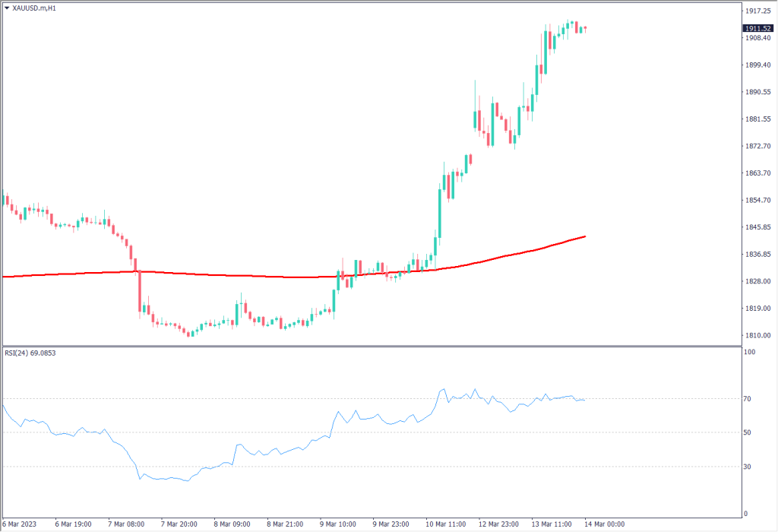
Task: Click the 1863.70 price scale label
Action: tap(757, 173)
